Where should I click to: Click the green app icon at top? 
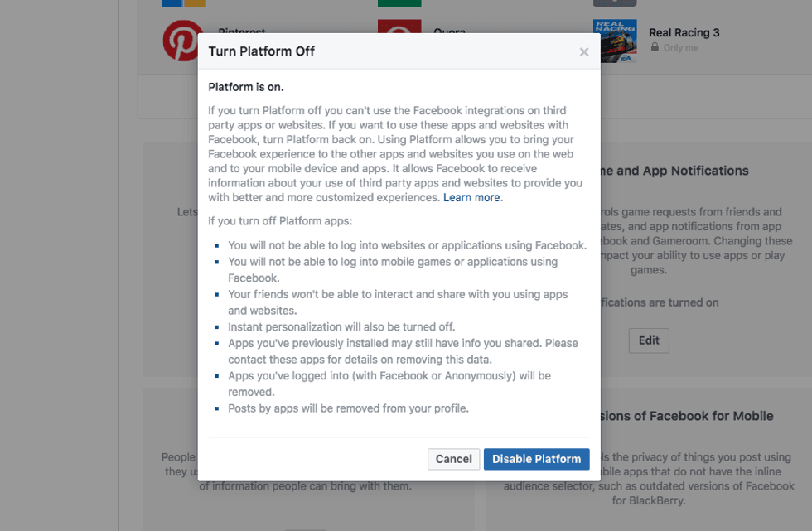[398, 3]
